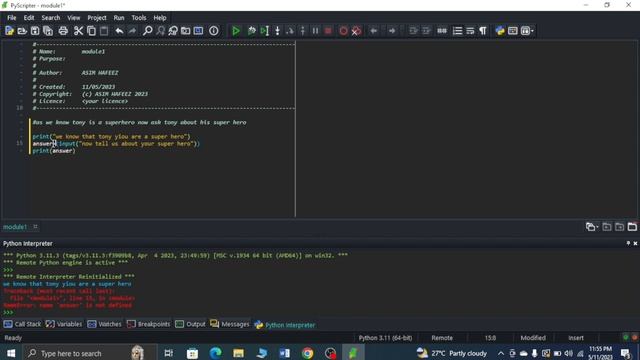Image resolution: width=640 pixels, height=360 pixels.
Task: Save the current module
Action: click(x=35, y=31)
